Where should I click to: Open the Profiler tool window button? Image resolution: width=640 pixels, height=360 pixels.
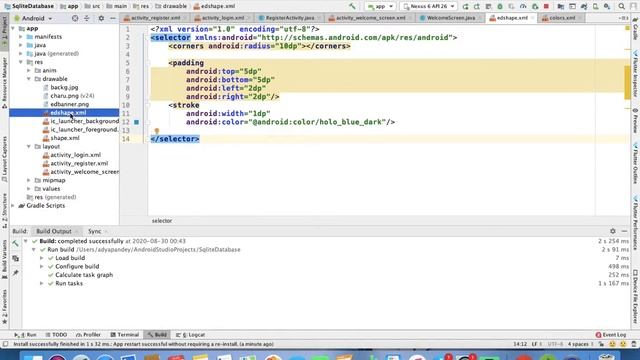(88, 335)
